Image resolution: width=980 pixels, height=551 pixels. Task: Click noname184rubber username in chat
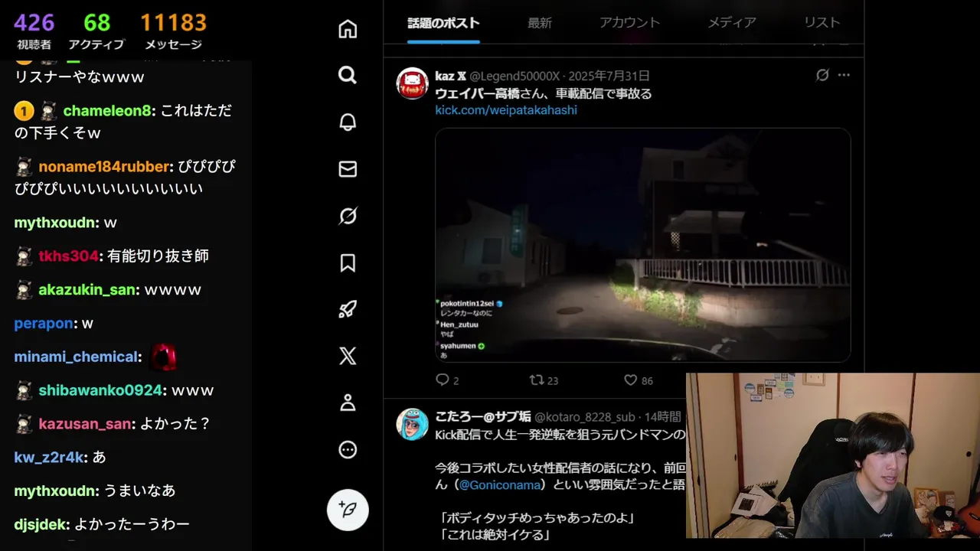click(103, 167)
